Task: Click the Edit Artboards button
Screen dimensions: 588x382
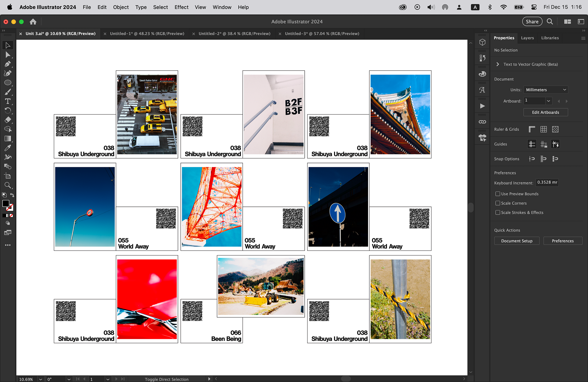Action: (545, 112)
